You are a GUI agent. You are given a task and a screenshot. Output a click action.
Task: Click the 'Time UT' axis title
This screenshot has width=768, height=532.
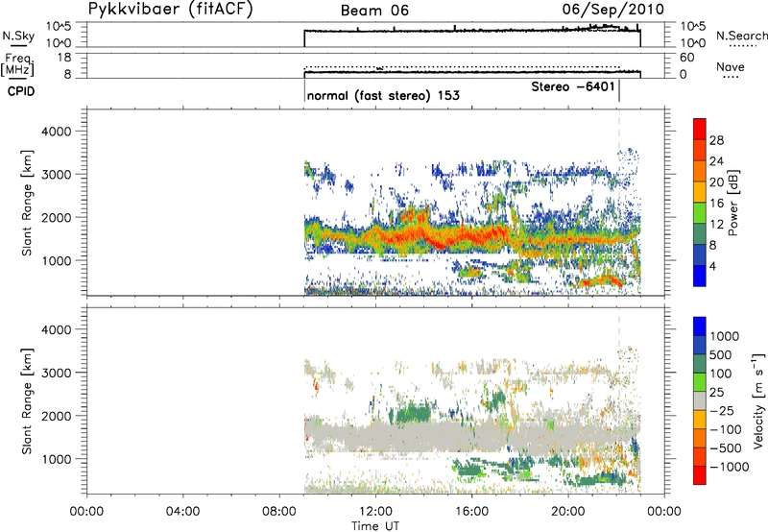pos(375,525)
